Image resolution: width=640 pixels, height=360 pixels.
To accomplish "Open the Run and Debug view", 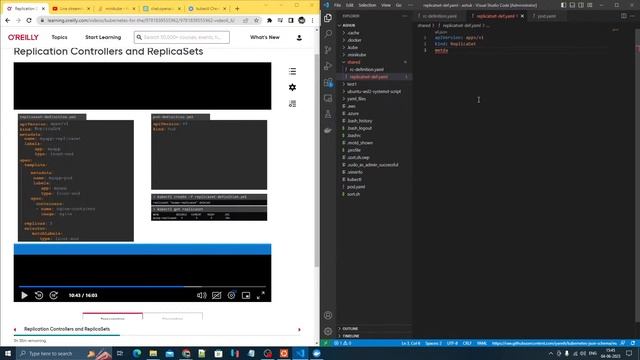I will click(x=328, y=66).
